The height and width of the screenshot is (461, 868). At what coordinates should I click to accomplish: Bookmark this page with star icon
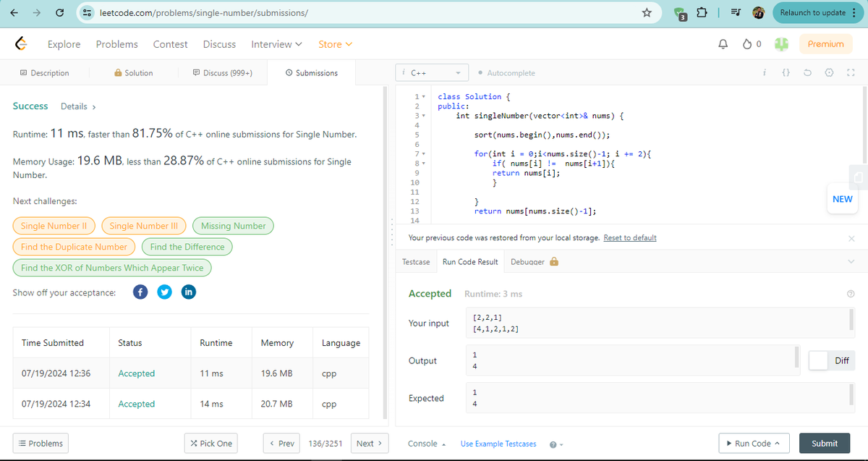click(x=647, y=12)
